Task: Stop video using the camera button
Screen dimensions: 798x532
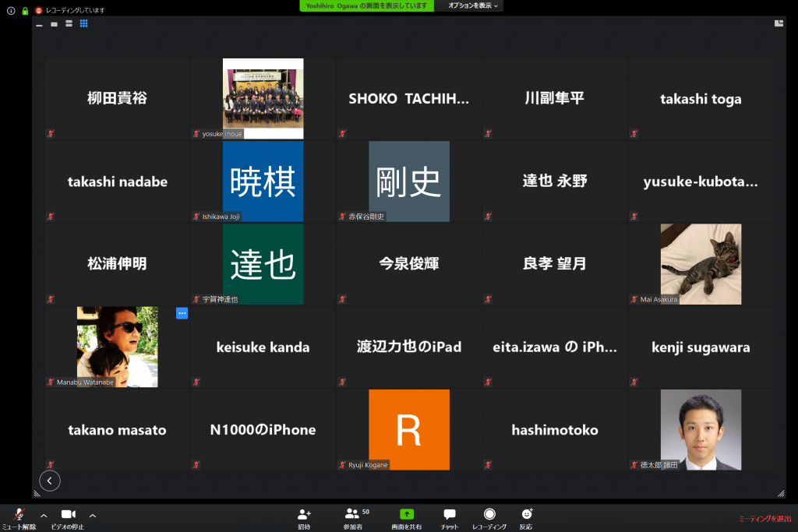Action: click(68, 515)
